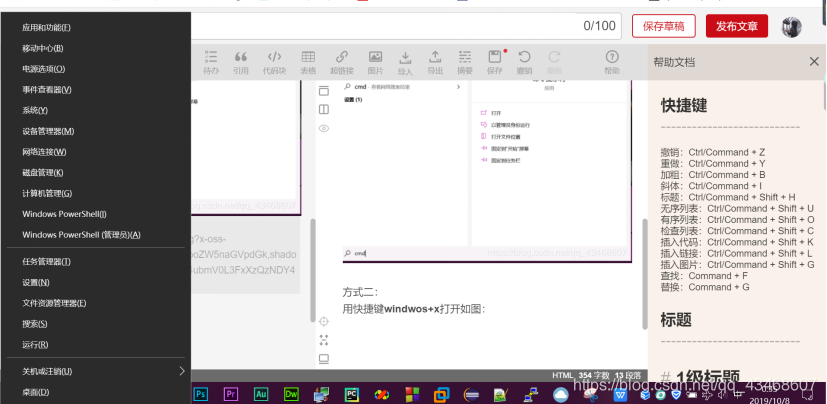Open the 帮助 help icon in toolbar
Screen dimensions: 827x404
612,62
